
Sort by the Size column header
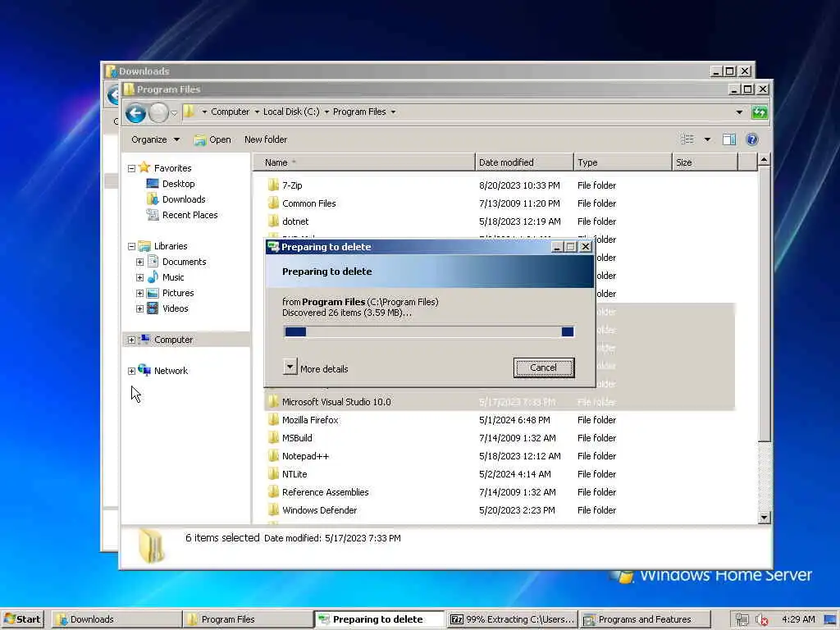[x=705, y=162]
